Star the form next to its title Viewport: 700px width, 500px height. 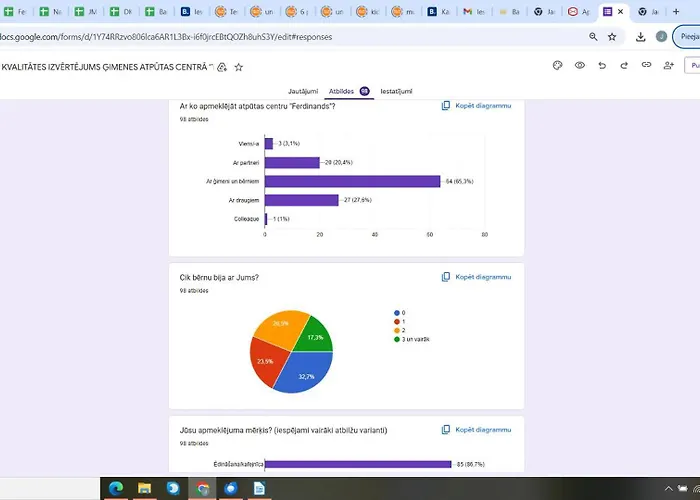[x=239, y=67]
